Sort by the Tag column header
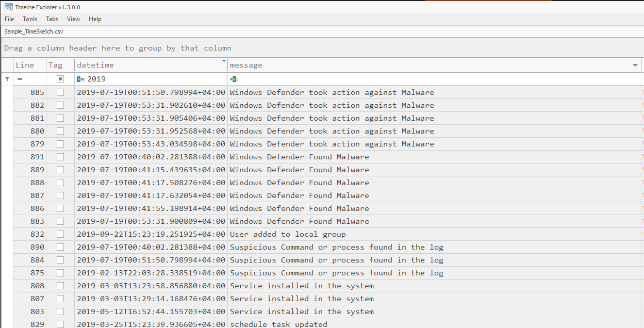The image size is (644, 328). [60, 65]
